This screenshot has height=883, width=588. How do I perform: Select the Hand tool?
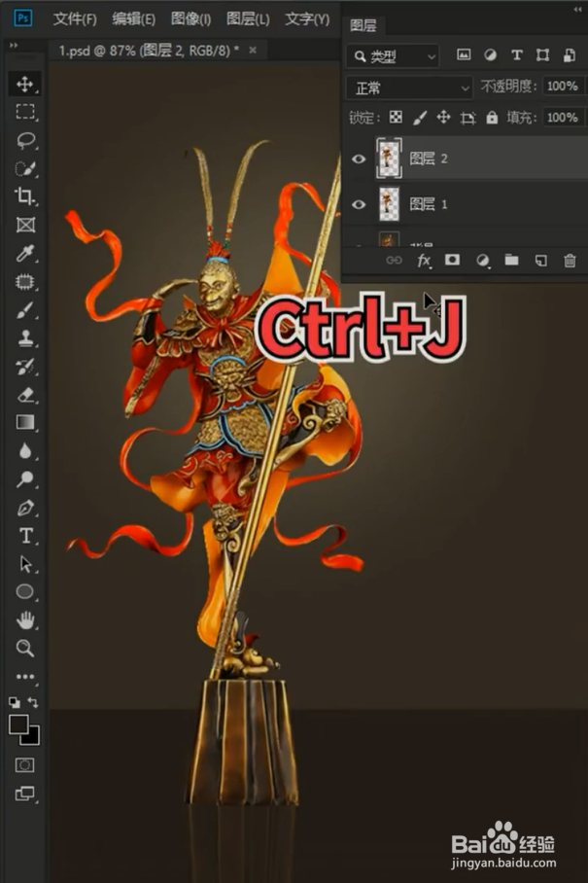[24, 620]
